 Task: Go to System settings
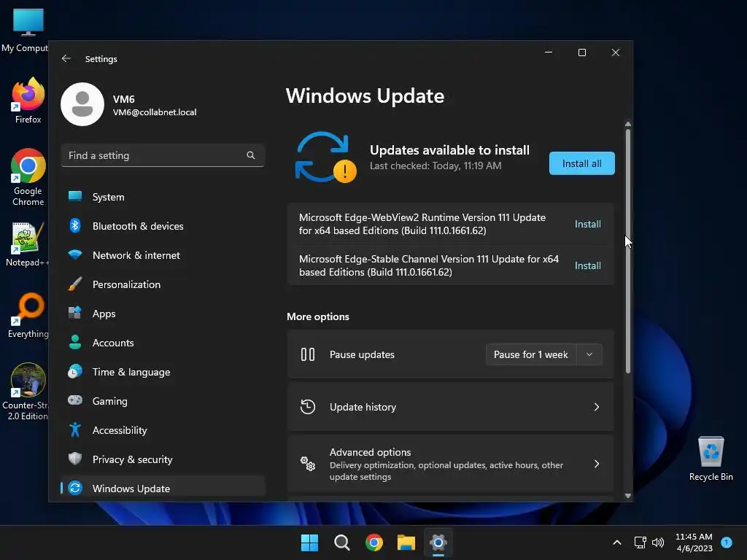coord(163,197)
